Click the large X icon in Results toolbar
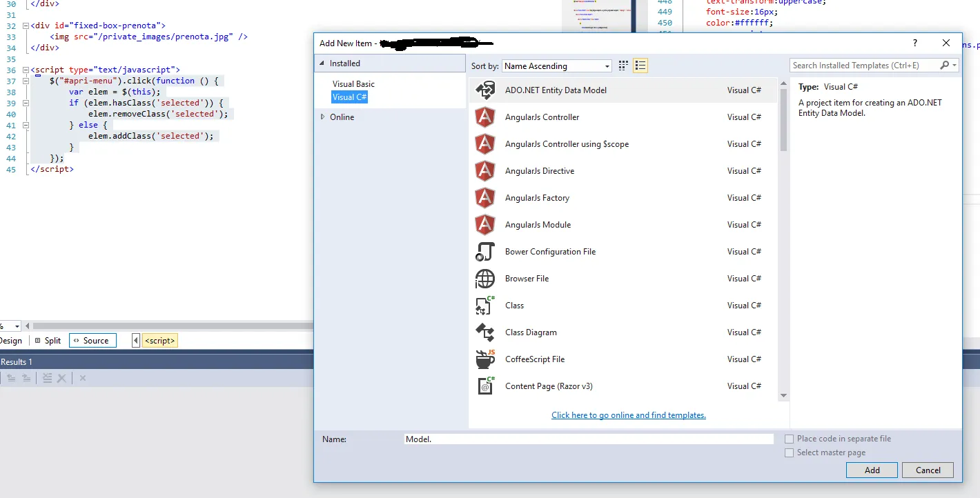 (61, 378)
